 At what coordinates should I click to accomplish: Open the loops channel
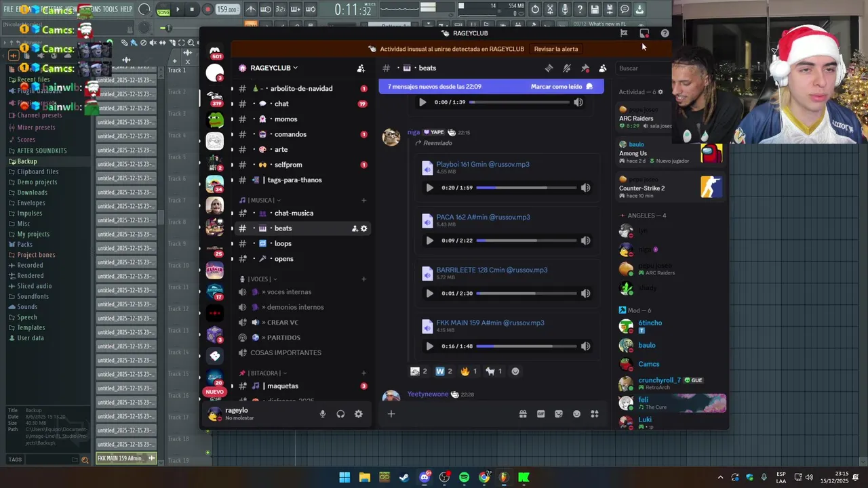pos(301,243)
